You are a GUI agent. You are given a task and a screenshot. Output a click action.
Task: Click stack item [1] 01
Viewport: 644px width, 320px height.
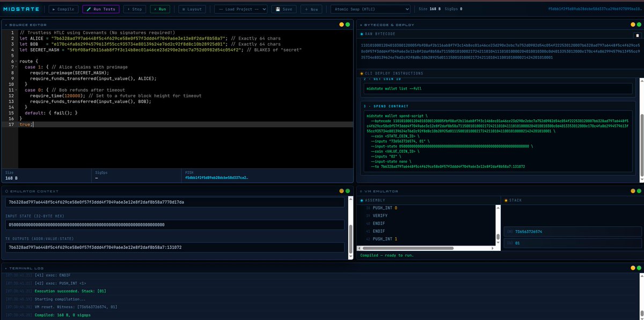pyautogui.click(x=573, y=244)
